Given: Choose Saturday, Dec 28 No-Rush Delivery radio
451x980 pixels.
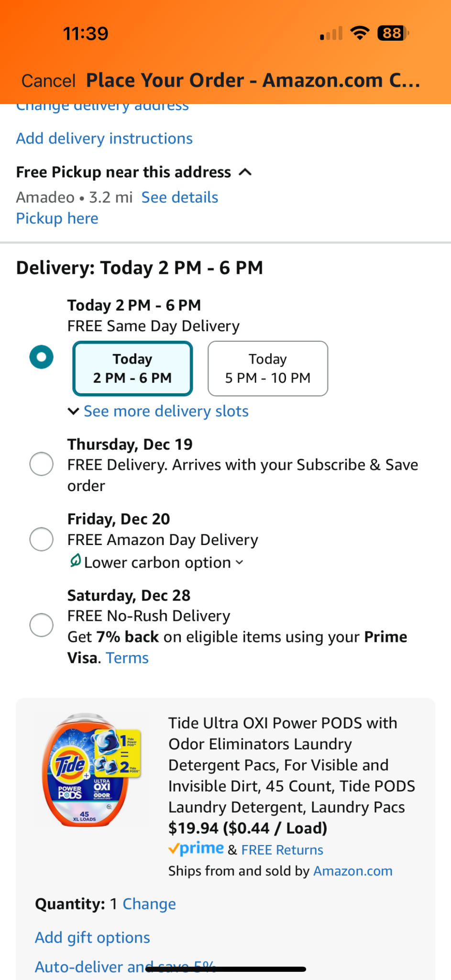Looking at the screenshot, I should pos(42,625).
